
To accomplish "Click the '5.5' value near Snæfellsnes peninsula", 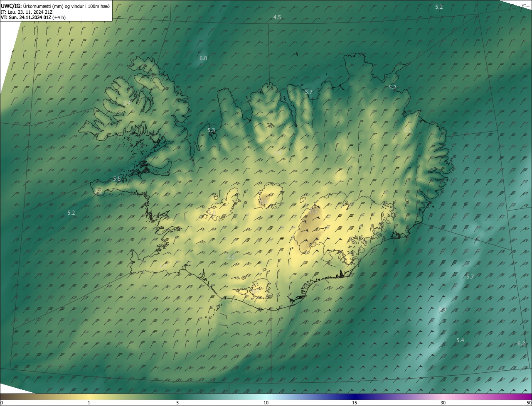I will click(x=117, y=179).
